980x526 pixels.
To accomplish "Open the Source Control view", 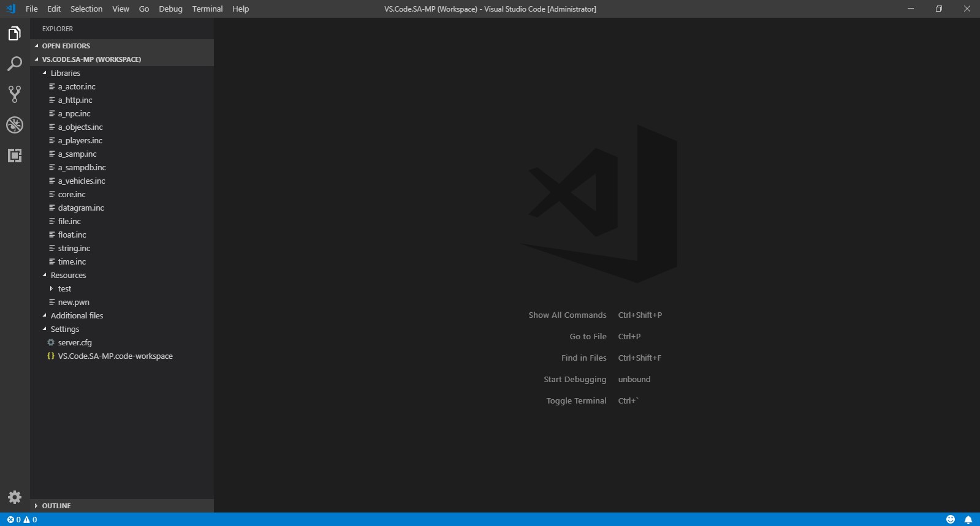I will pos(15,94).
